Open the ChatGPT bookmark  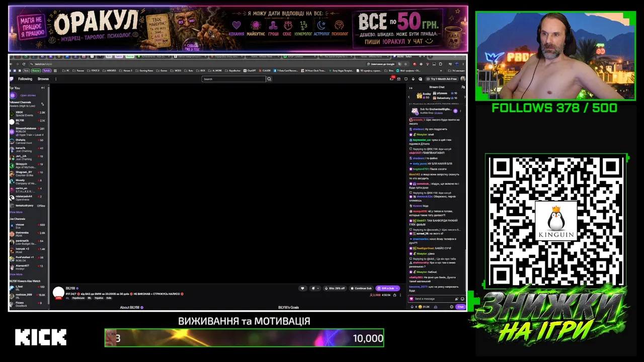pyautogui.click(x=250, y=70)
